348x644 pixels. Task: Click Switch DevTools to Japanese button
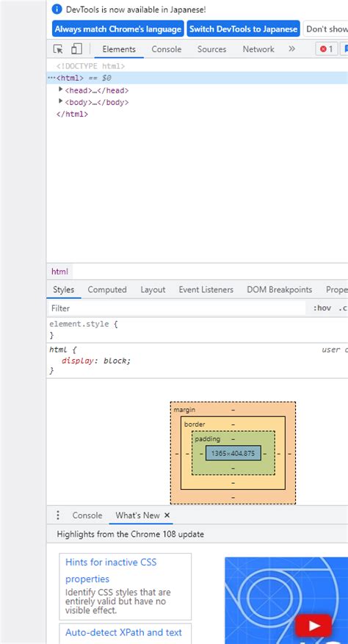[243, 29]
